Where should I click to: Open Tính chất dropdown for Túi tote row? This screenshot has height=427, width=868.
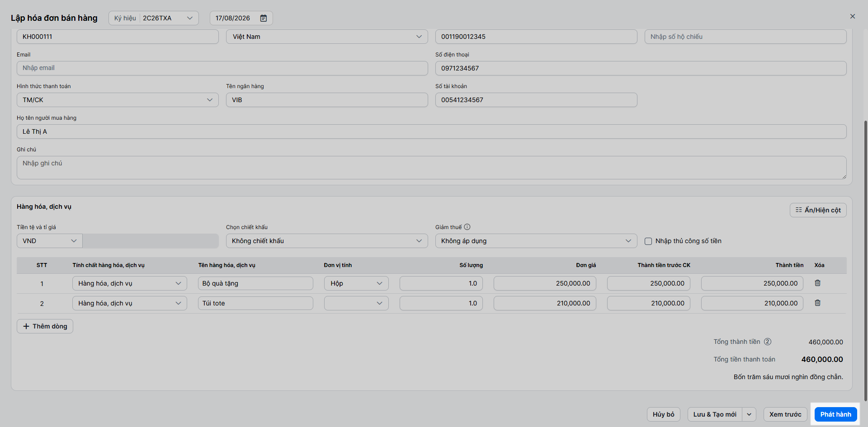pyautogui.click(x=130, y=303)
